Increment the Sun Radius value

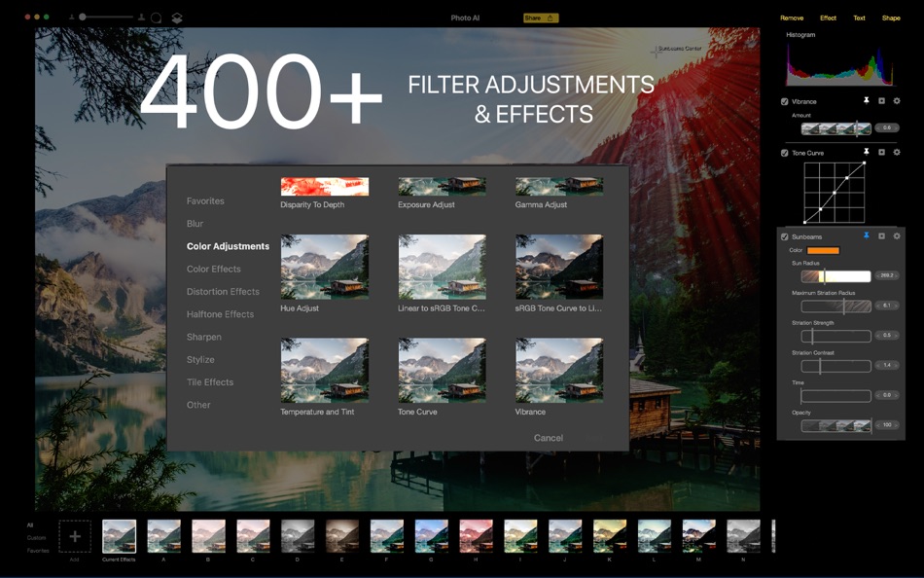click(896, 275)
